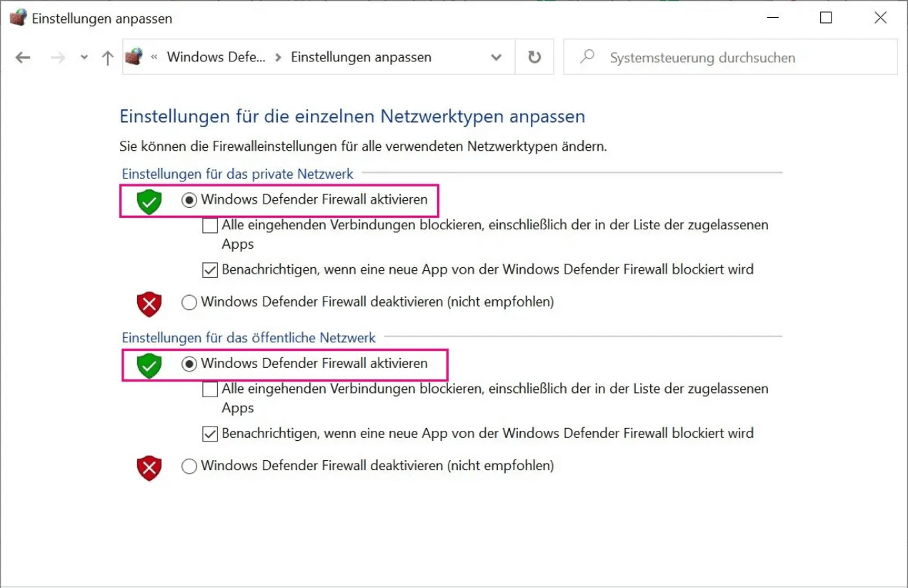The image size is (908, 588).
Task: Open recent locations via the chevron next to Back
Action: (84, 57)
